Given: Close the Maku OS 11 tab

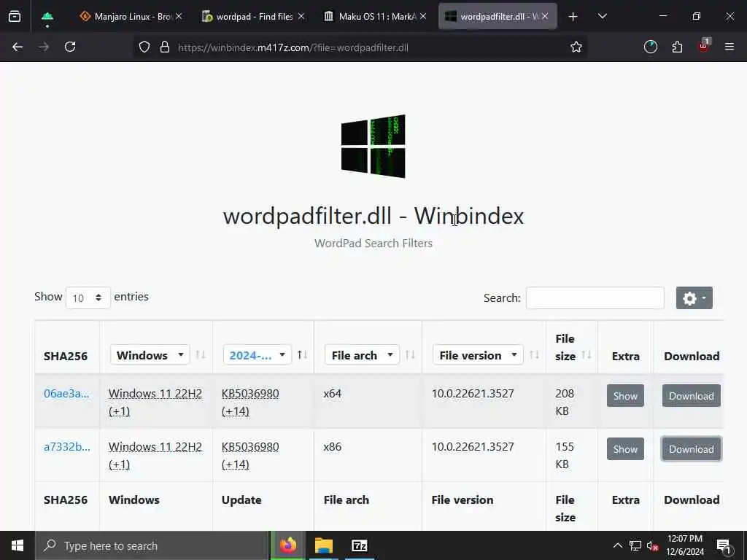Looking at the screenshot, I should tap(422, 17).
